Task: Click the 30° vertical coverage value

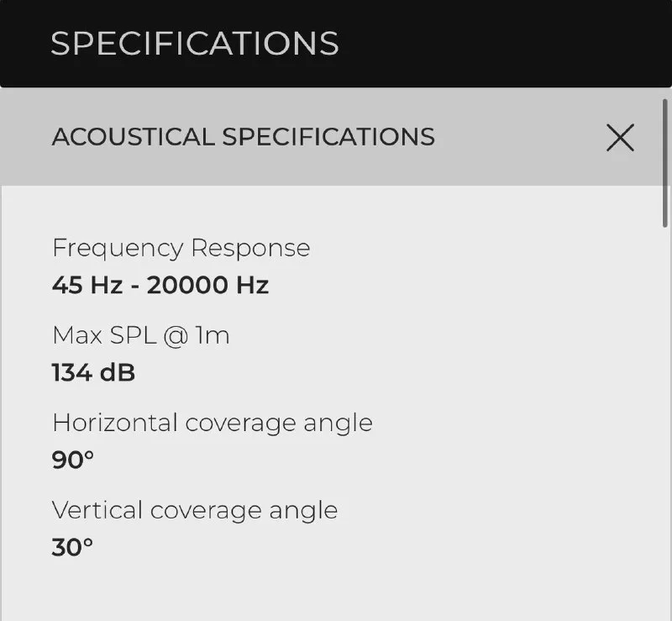Action: coord(72,547)
